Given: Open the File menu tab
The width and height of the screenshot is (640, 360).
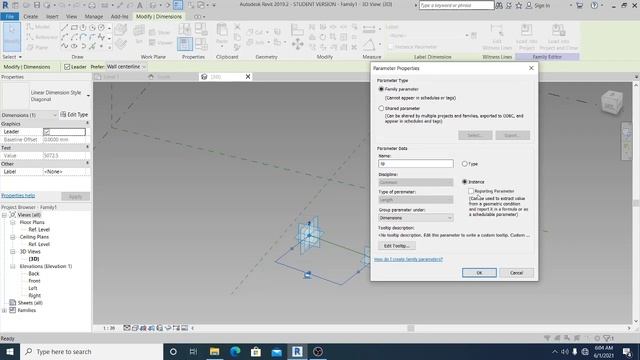Looking at the screenshot, I should [x=10, y=16].
